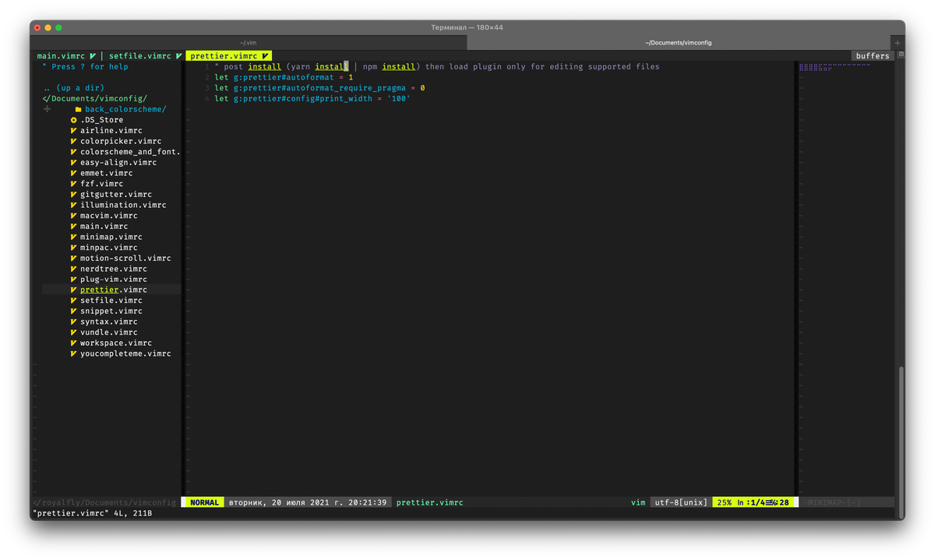Image resolution: width=935 pixels, height=560 pixels.
Task: Click the vim icon beside colorpicker.vimrc
Action: click(x=74, y=142)
